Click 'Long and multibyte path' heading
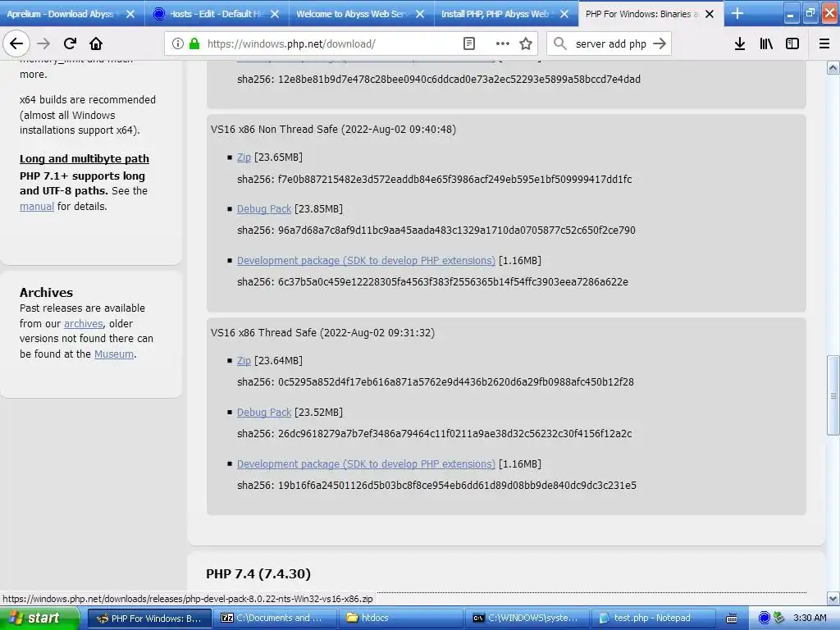The height and width of the screenshot is (630, 840). coord(84,158)
